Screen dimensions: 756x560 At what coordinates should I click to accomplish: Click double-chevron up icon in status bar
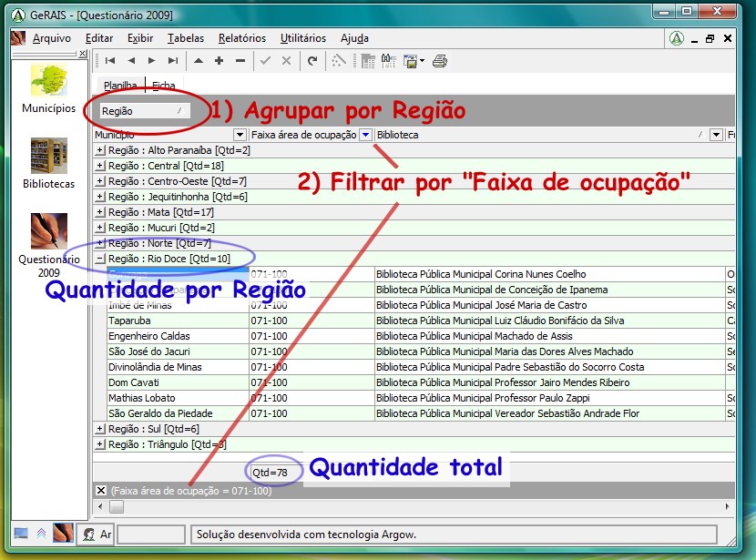click(x=42, y=534)
